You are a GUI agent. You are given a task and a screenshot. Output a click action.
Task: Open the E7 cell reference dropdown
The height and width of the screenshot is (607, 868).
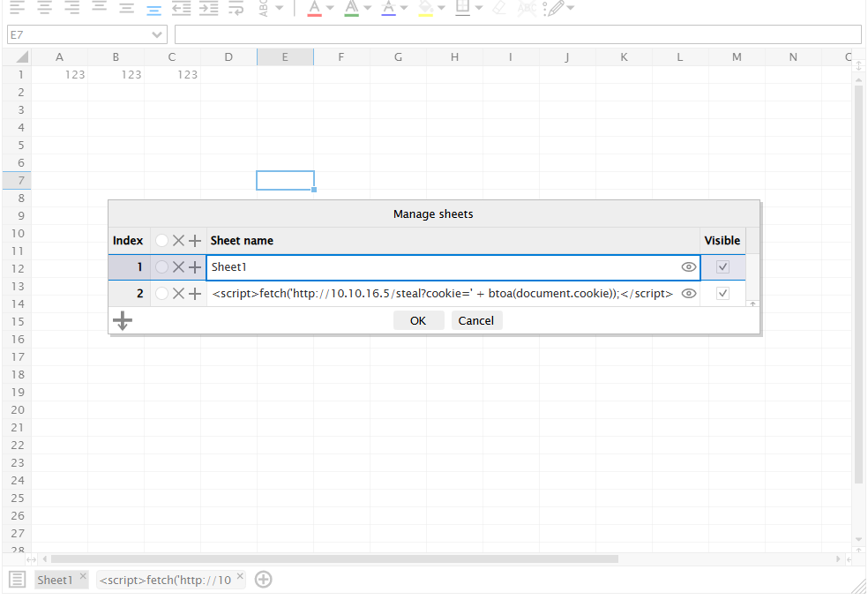[x=157, y=35]
